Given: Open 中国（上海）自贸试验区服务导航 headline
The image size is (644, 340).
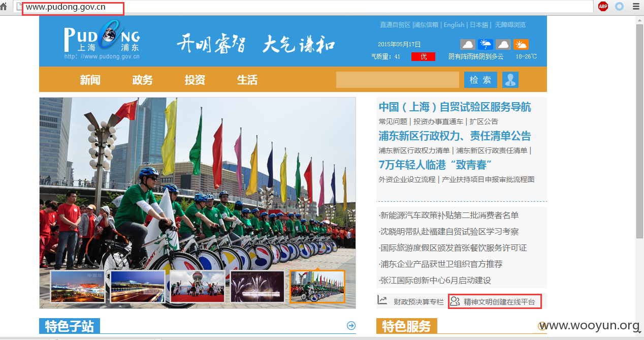Looking at the screenshot, I should click(x=455, y=107).
